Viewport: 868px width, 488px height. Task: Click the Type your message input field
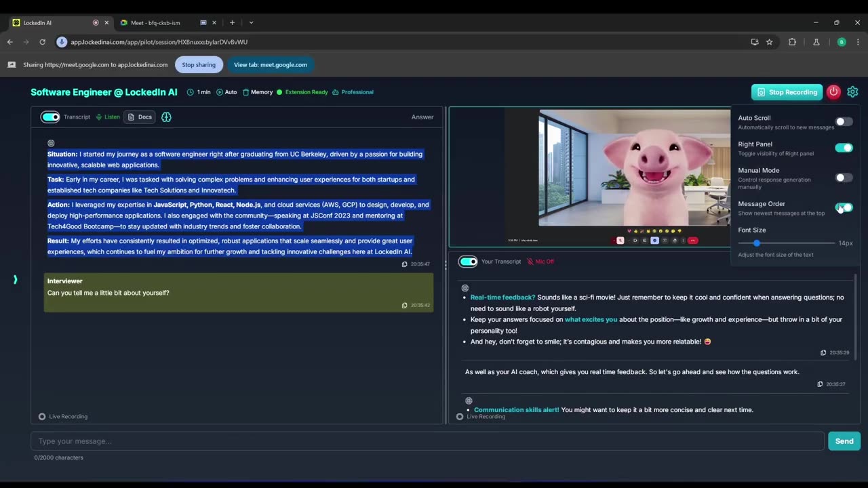point(427,441)
